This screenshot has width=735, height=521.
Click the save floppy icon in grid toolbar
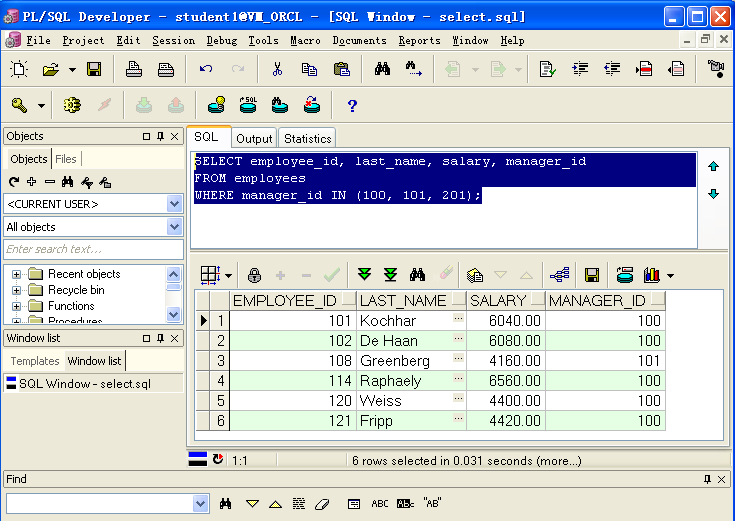(x=592, y=275)
